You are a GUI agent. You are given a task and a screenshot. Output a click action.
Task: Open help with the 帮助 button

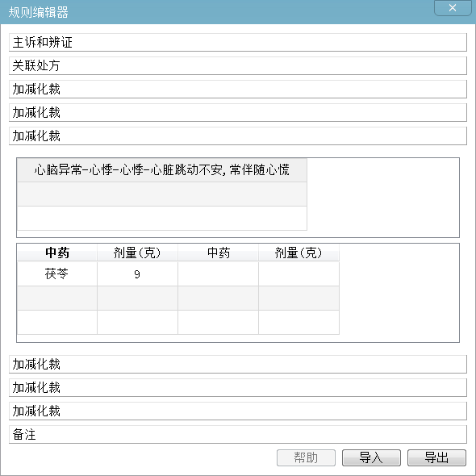coord(306,457)
